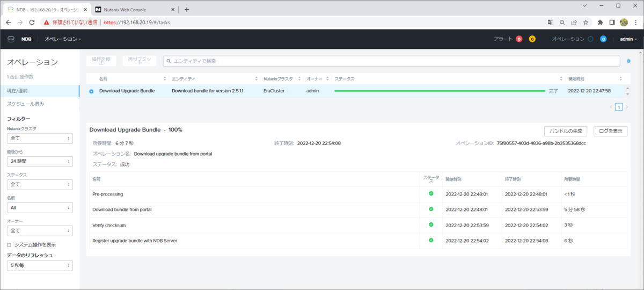Viewport: 644px width, 290px height.
Task: Bookmark this page with the star icon
Action: tap(586, 23)
